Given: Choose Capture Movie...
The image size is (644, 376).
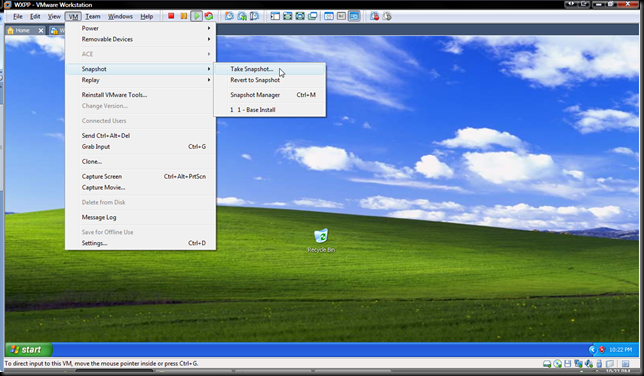Looking at the screenshot, I should (x=140, y=187).
